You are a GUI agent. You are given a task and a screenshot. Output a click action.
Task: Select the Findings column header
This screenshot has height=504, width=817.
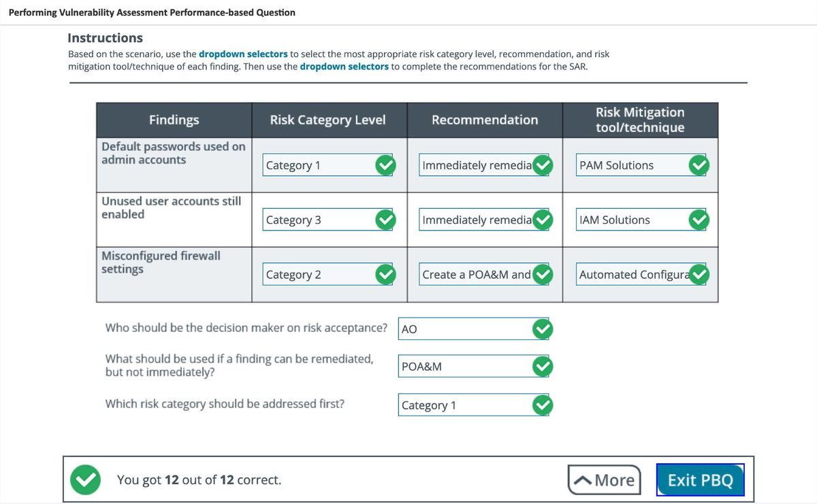click(174, 120)
